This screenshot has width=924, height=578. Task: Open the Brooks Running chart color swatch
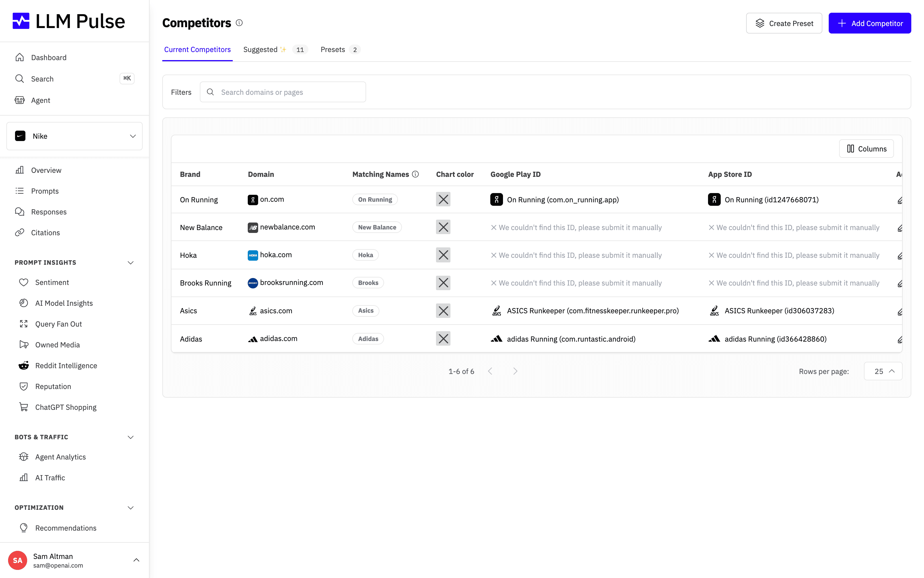[443, 283]
